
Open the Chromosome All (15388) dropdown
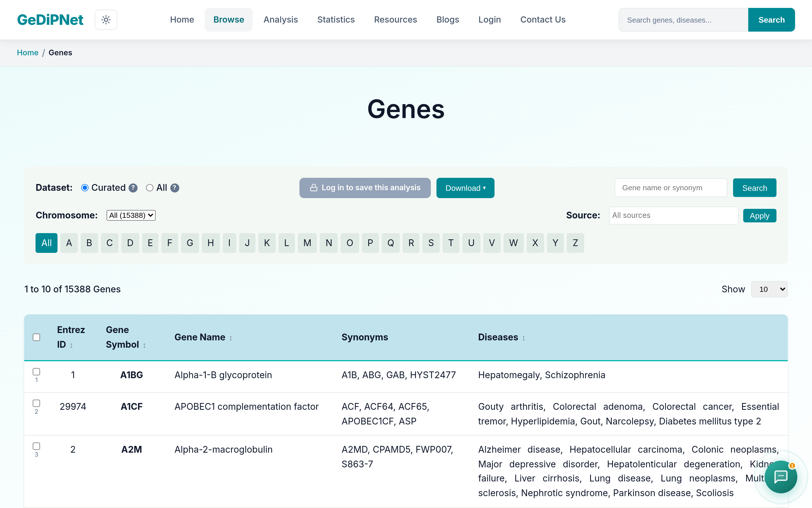coord(131,215)
